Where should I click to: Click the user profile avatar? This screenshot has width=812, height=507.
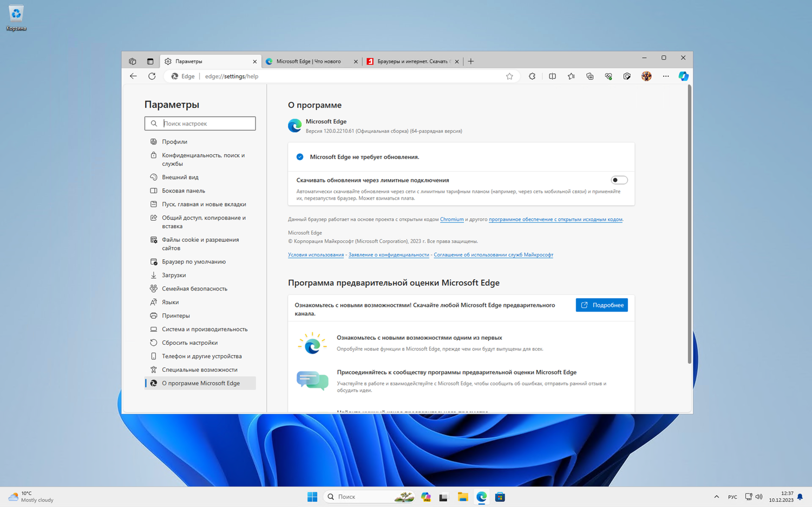coord(646,76)
